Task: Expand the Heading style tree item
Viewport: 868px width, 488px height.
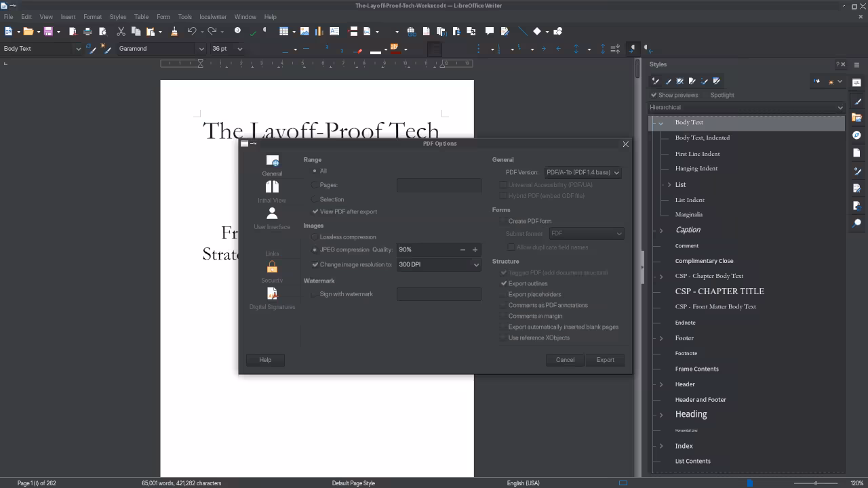Action: pyautogui.click(x=661, y=415)
